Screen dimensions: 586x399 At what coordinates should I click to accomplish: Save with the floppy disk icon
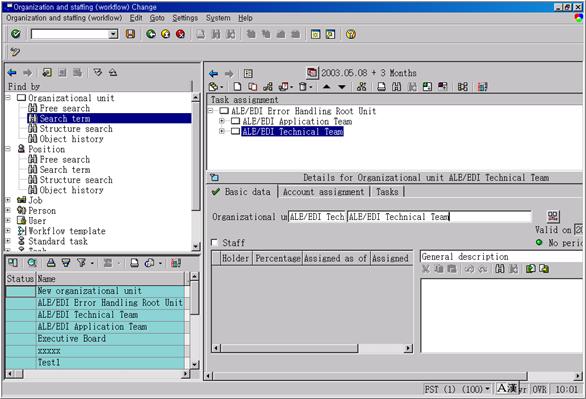[x=130, y=34]
